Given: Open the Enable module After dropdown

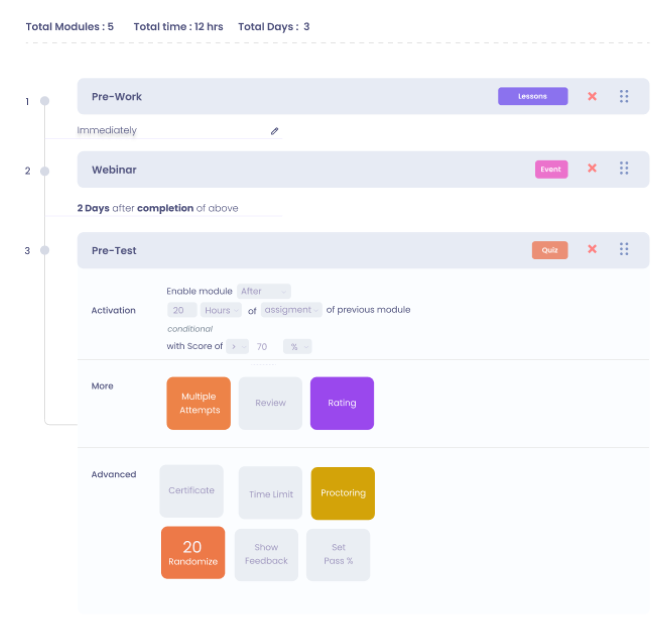Looking at the screenshot, I should [264, 291].
